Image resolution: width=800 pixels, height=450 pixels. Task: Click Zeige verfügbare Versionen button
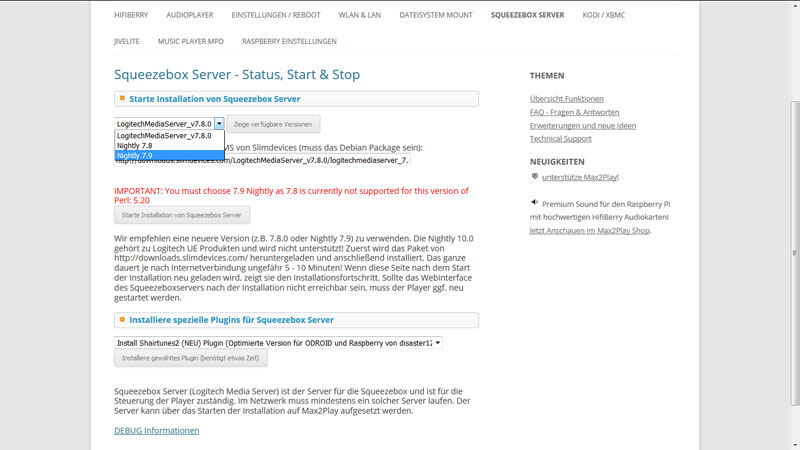pyautogui.click(x=273, y=124)
